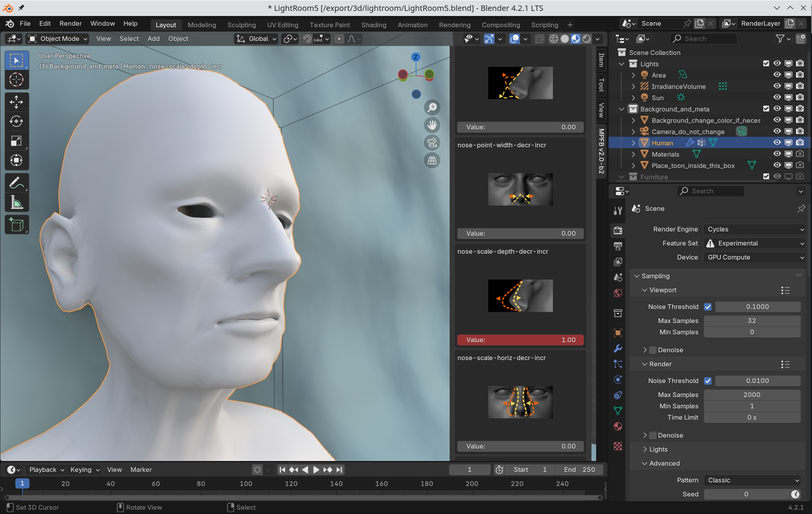Jump to the timeline end frame button
The image size is (812, 514).
[x=339, y=470]
